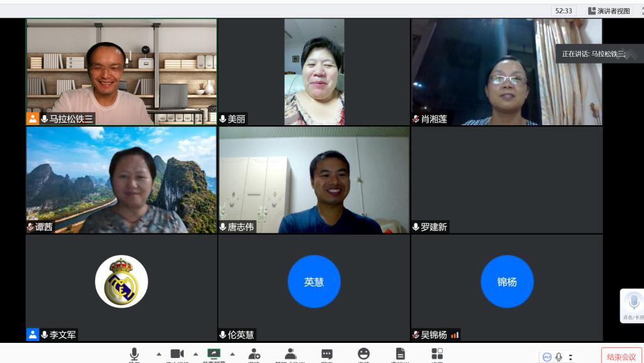The width and height of the screenshot is (644, 363).
Task: Expand the camera video options arrow
Action: coord(196,354)
